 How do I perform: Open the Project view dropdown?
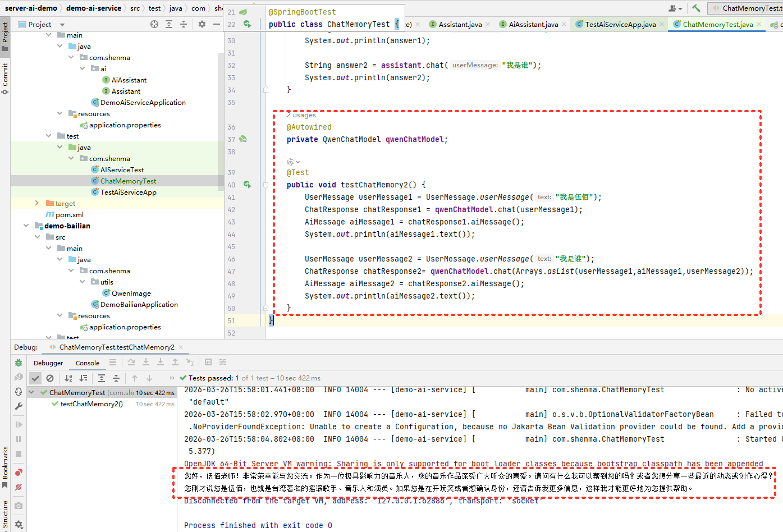[62, 25]
